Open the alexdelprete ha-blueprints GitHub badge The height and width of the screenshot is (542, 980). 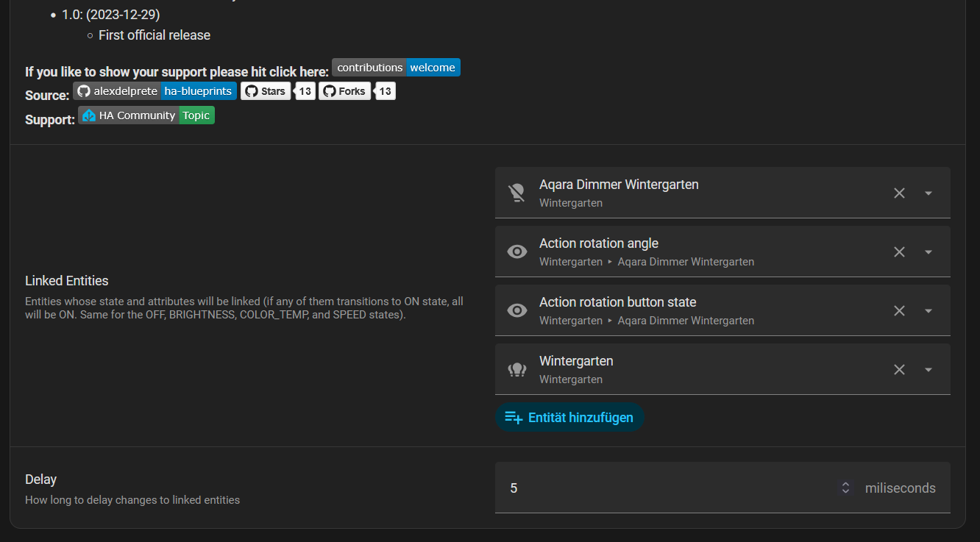(155, 91)
